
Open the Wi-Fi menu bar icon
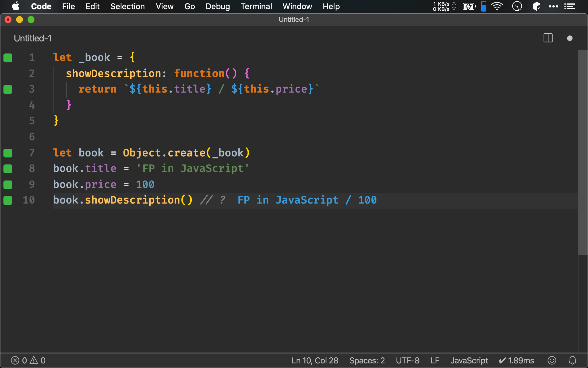pos(497,6)
